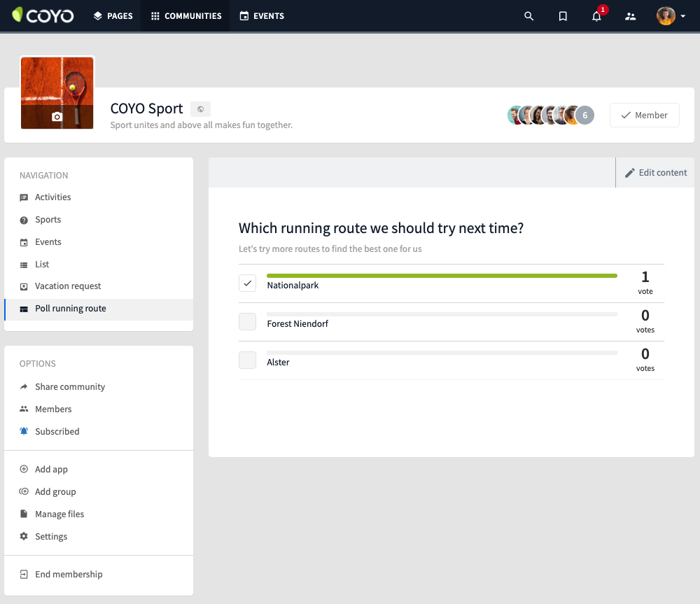Click the Member button
The image size is (700, 604).
point(644,115)
